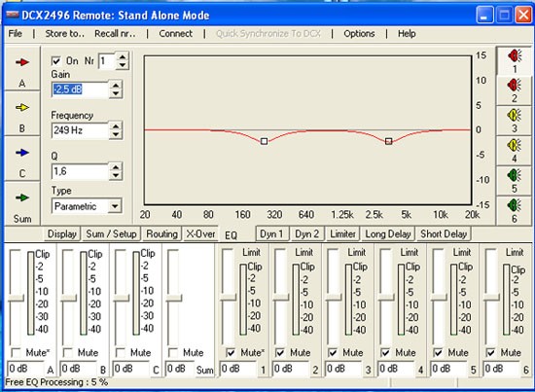The image size is (535, 392).
Task: Toggle the EQ On checkbox
Action: [x=55, y=61]
